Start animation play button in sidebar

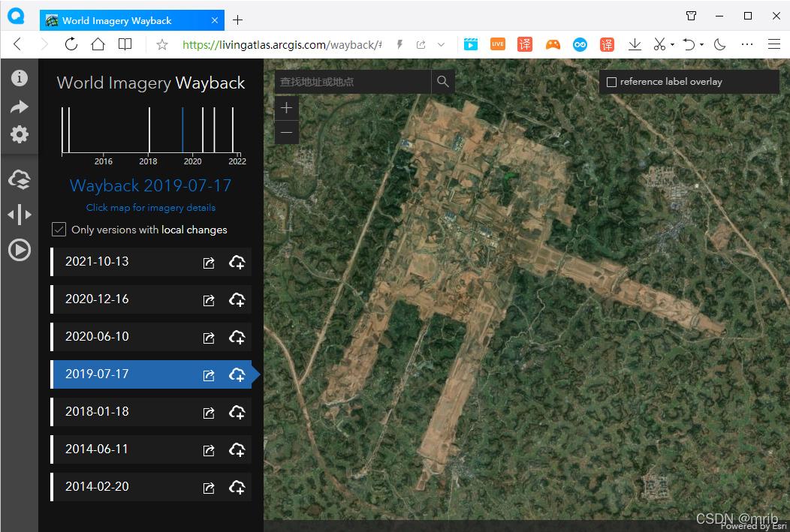(x=19, y=250)
